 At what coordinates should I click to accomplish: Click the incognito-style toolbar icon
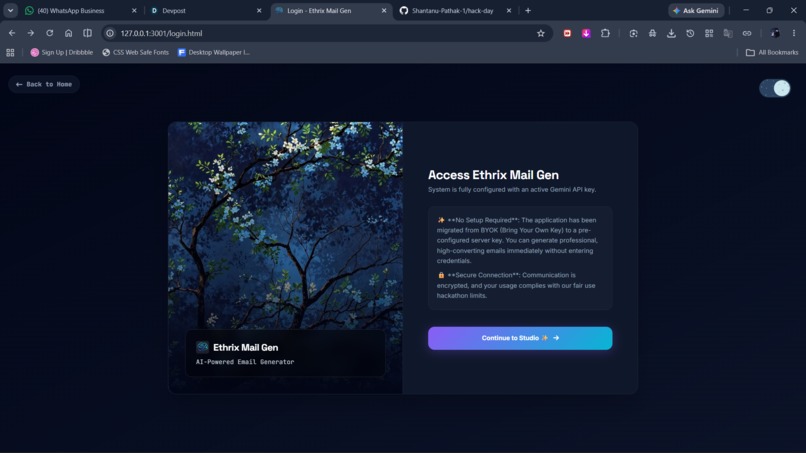652,33
